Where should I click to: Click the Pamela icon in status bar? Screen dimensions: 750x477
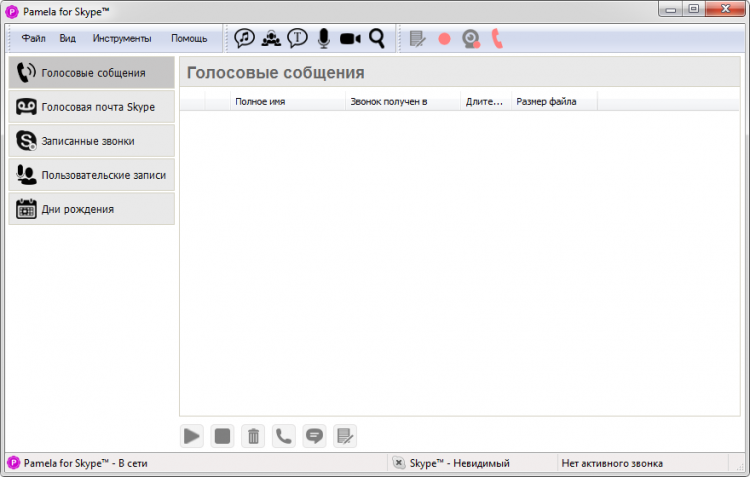pos(13,463)
